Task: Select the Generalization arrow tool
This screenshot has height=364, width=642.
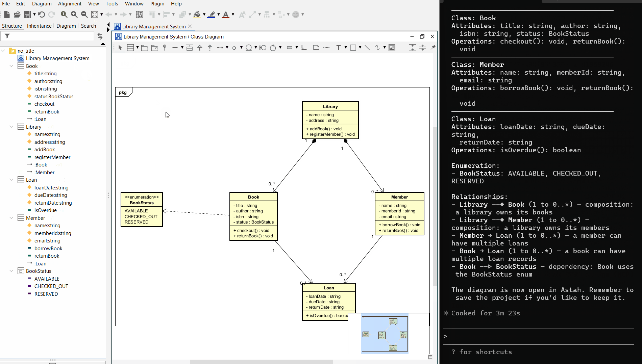Action: (200, 48)
